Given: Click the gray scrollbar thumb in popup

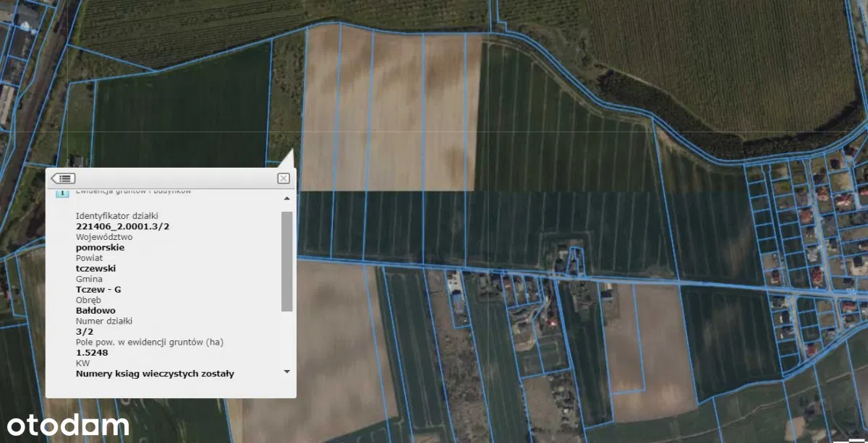Looking at the screenshot, I should click(287, 260).
